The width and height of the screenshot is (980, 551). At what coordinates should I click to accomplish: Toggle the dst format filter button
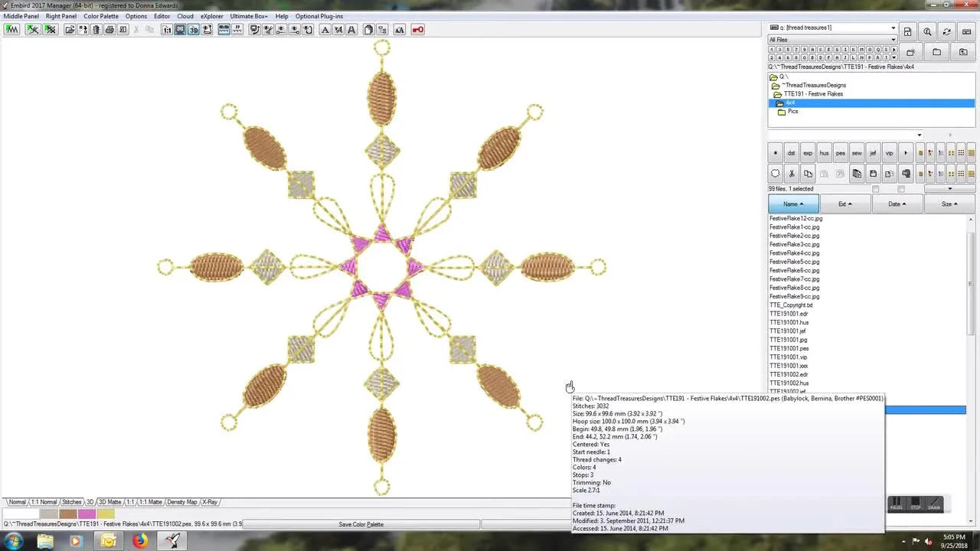tap(792, 153)
